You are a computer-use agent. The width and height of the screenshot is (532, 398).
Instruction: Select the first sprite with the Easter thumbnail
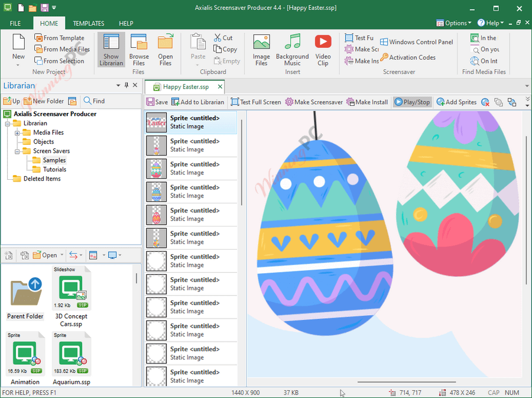(191, 122)
